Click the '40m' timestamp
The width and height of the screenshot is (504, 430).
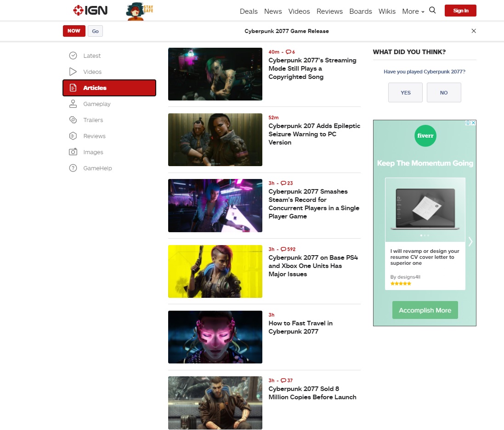(x=274, y=52)
